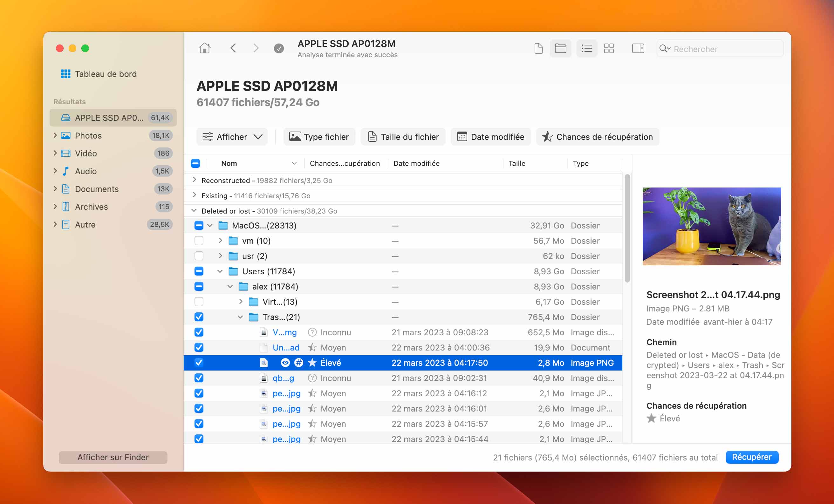Uncheck the Tras...(21) folder checkbox
Screen dimensions: 834x504
click(x=199, y=317)
